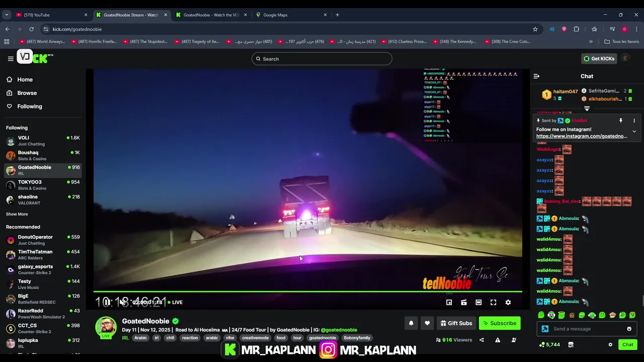Click the GoatedNoobie streamer avatar
644x362 pixels.
pos(106,327)
